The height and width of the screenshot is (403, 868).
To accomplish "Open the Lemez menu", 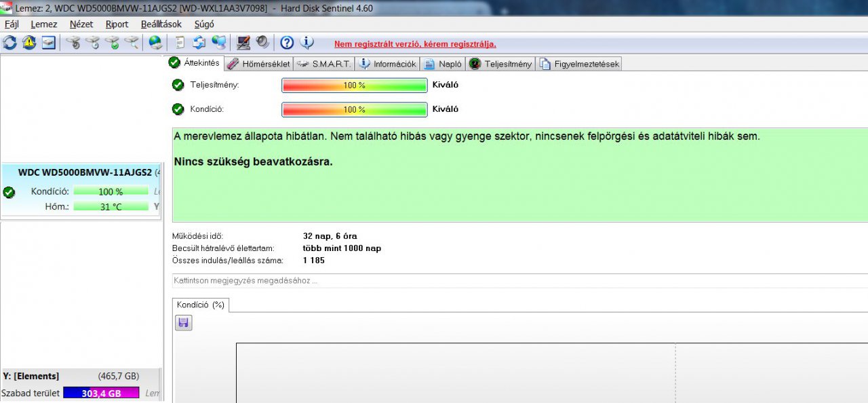I will point(44,24).
